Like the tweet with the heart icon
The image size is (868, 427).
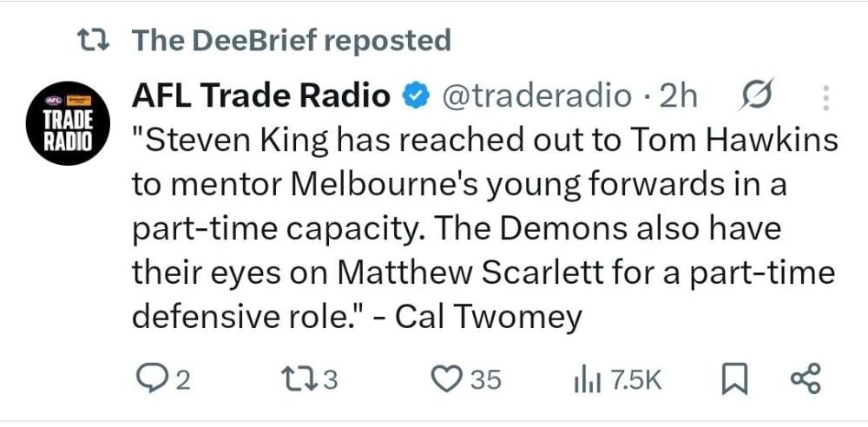(x=445, y=379)
